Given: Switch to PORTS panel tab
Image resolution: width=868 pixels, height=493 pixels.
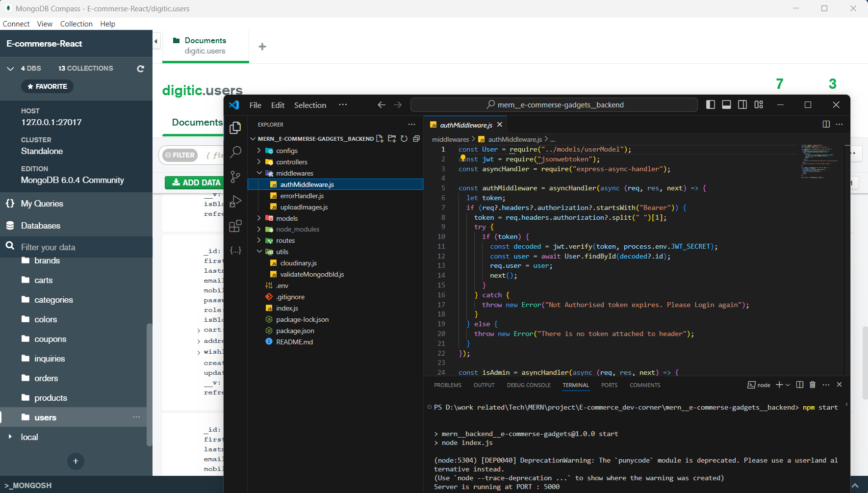Looking at the screenshot, I should point(610,385).
